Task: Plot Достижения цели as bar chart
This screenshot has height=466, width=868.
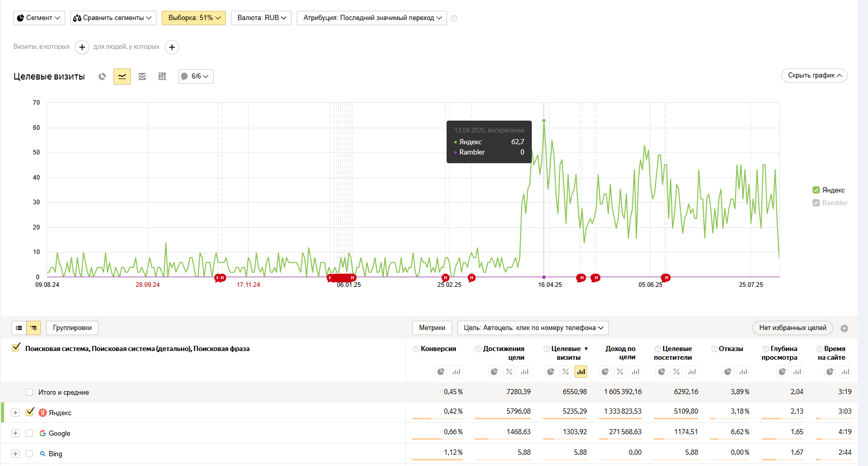Action: pyautogui.click(x=524, y=372)
